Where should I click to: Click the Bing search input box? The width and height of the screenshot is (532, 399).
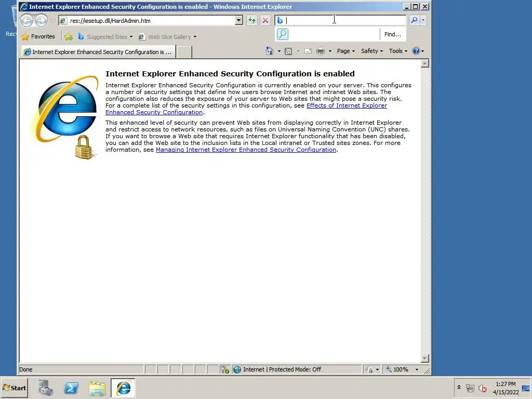click(x=340, y=20)
